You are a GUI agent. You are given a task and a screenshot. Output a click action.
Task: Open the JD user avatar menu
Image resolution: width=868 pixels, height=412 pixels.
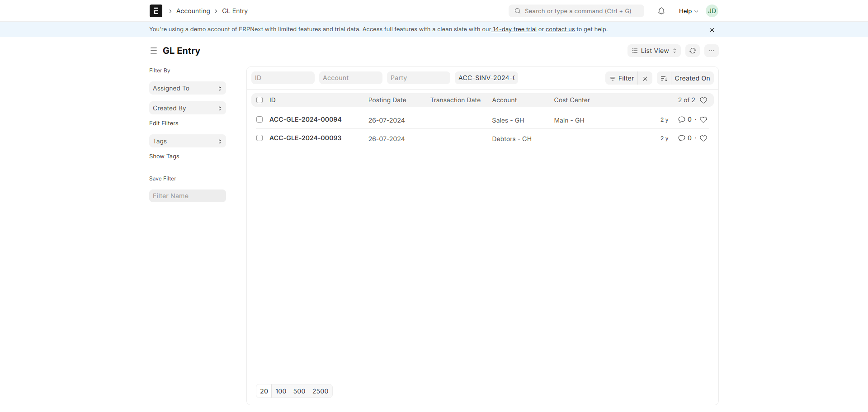(712, 11)
